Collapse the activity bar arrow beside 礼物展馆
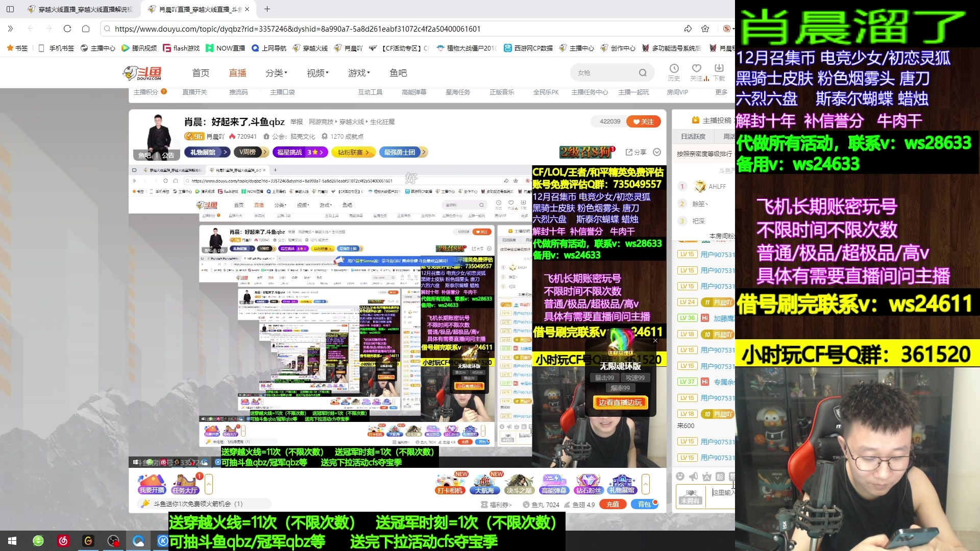Screen dimensions: 980x551 coord(646,484)
